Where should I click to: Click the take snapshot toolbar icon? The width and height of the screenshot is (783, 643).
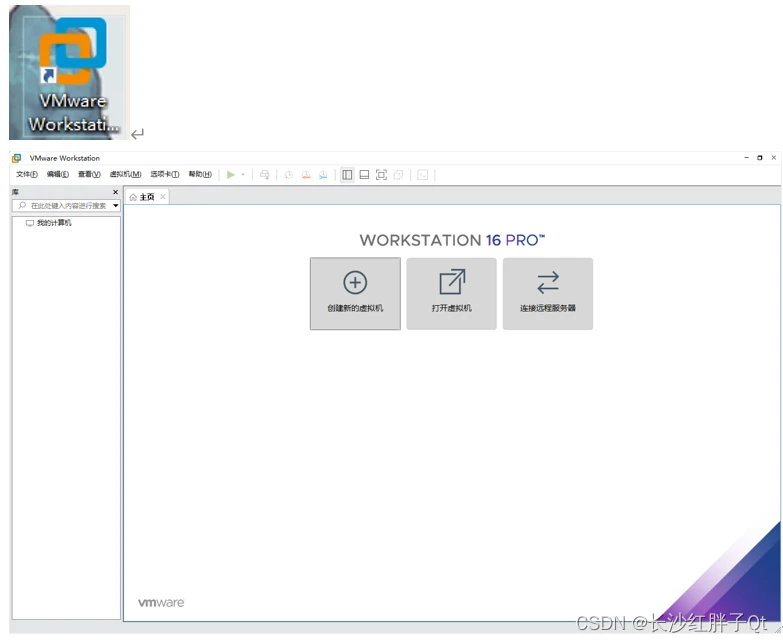(x=288, y=175)
